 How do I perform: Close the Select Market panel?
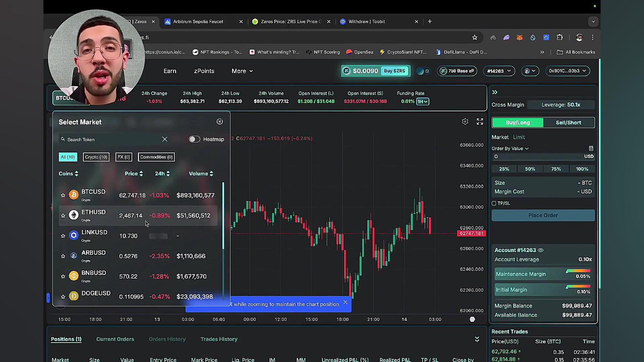pyautogui.click(x=220, y=122)
